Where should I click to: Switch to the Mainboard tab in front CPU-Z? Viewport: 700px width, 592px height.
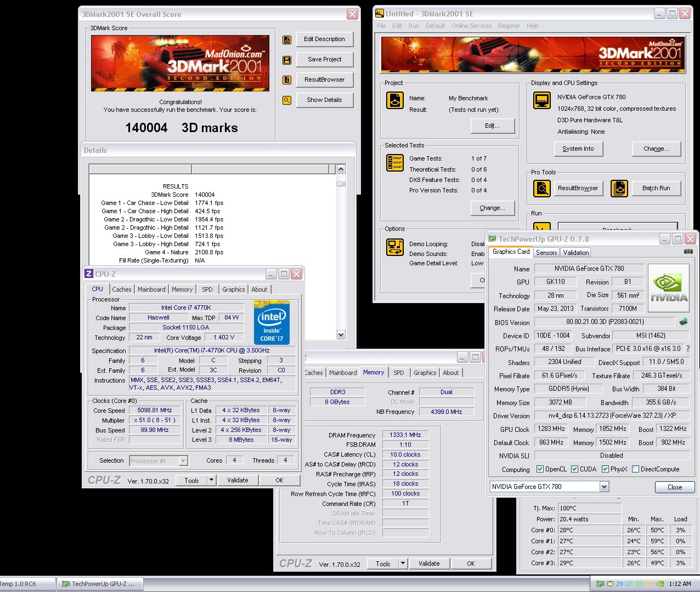click(x=151, y=289)
